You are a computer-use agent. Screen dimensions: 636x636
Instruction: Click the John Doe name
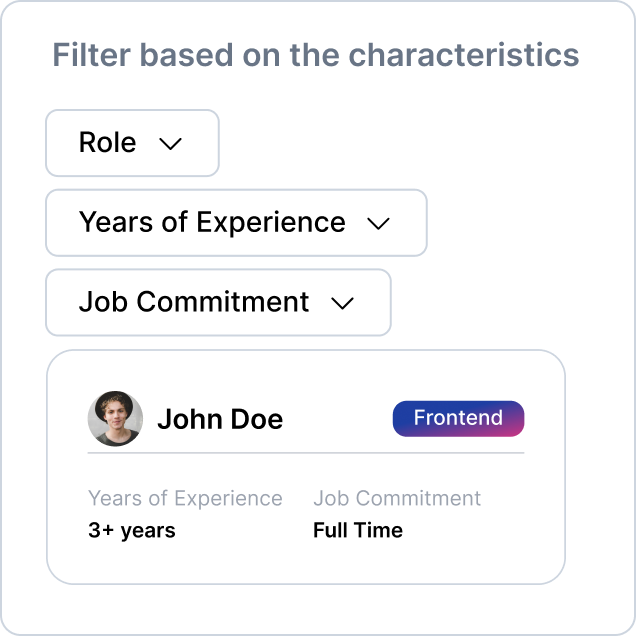click(x=220, y=419)
